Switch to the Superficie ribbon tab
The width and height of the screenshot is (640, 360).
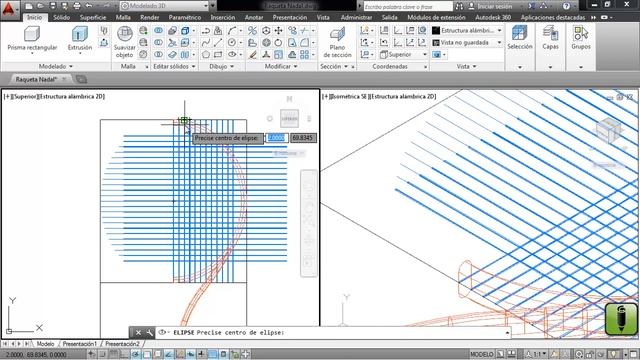tap(93, 18)
